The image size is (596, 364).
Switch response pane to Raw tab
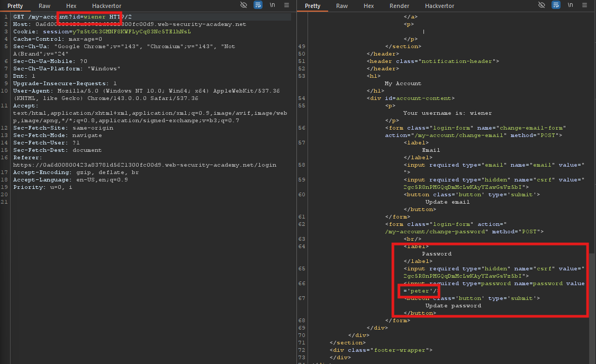[342, 6]
